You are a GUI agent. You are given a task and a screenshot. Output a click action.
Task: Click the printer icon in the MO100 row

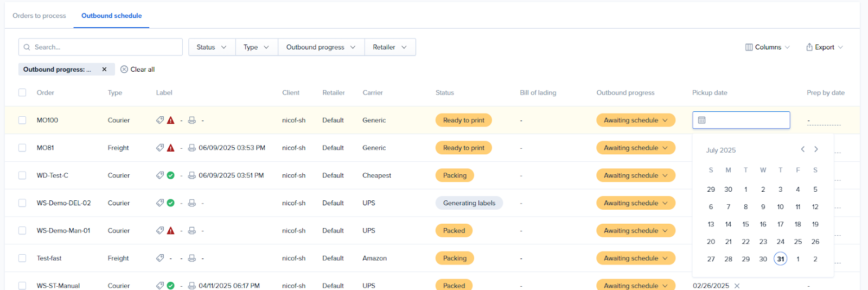coord(192,120)
